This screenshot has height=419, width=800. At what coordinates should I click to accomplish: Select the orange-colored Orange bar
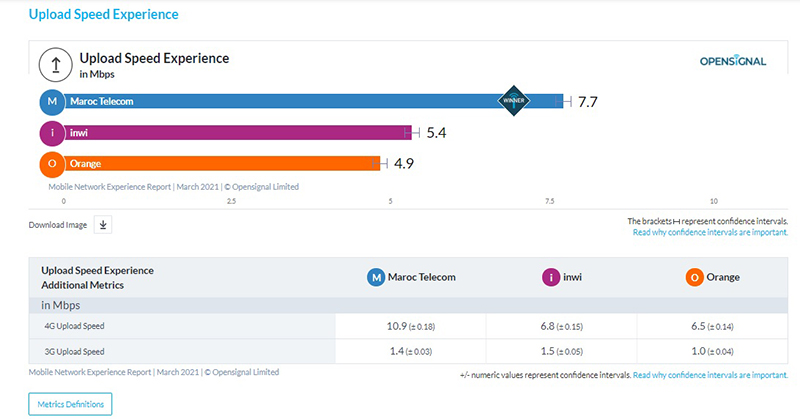(x=220, y=163)
